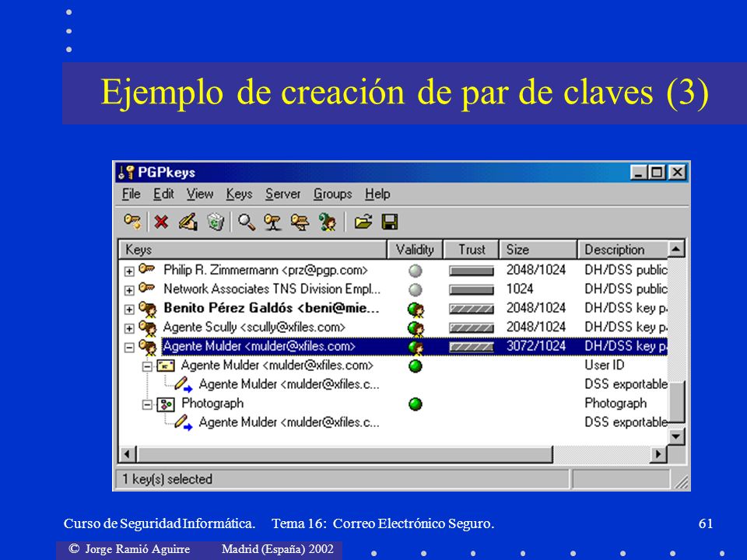Click the User ID description text

pyautogui.click(x=605, y=366)
